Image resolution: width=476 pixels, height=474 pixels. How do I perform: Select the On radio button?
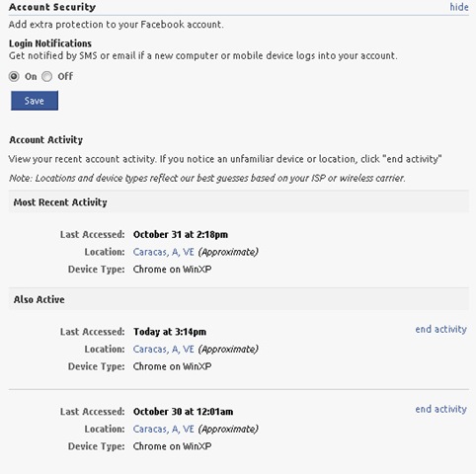pos(14,76)
